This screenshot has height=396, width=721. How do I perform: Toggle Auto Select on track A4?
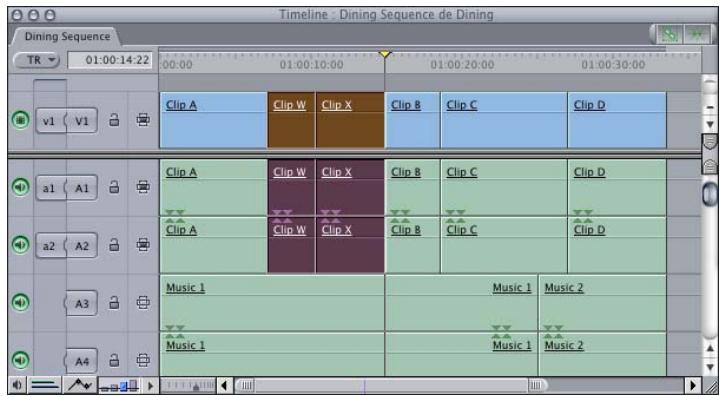tap(143, 361)
